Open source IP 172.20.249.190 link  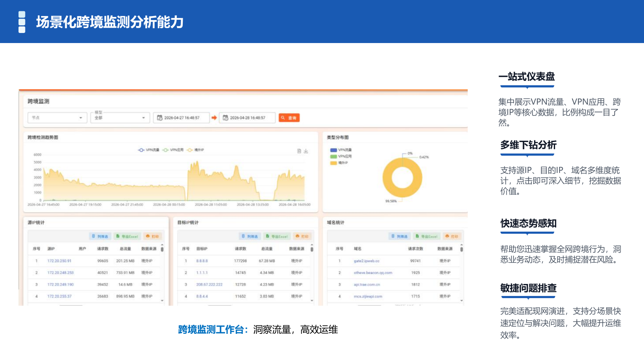click(x=60, y=284)
